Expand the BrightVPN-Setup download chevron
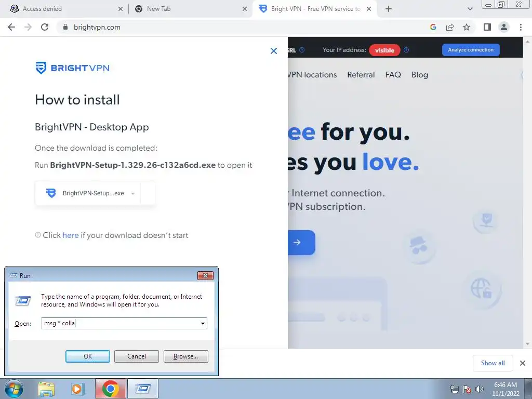Image resolution: width=532 pixels, height=399 pixels. [x=133, y=193]
